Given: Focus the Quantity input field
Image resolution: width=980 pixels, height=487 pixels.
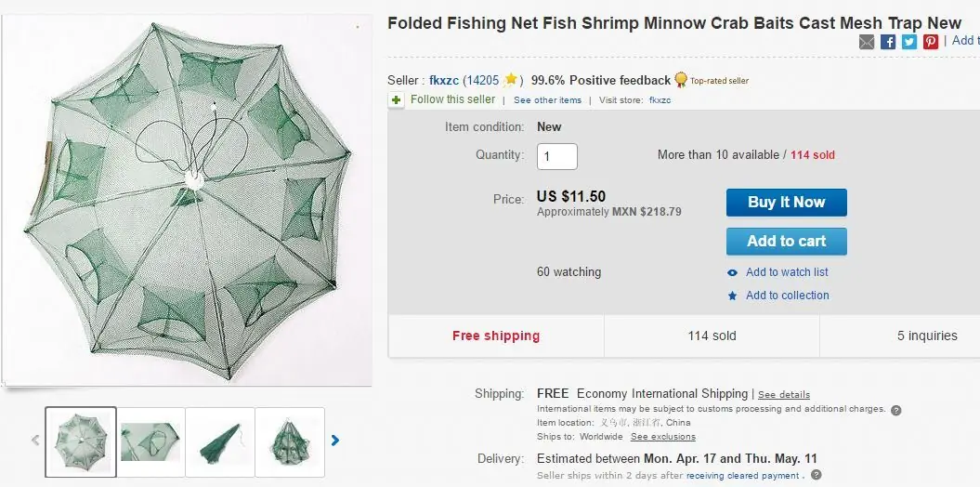Looking at the screenshot, I should coord(557,156).
